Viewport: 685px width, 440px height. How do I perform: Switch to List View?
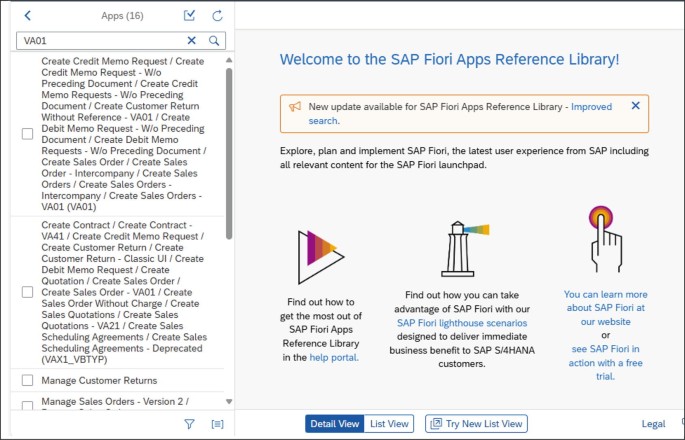pyautogui.click(x=389, y=424)
